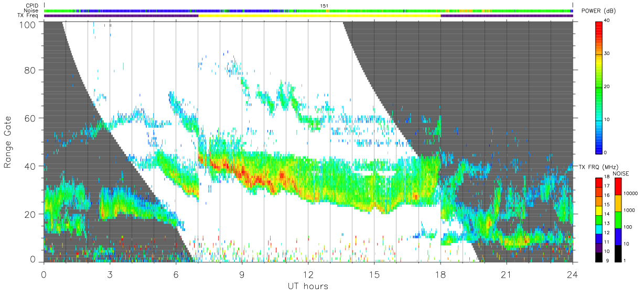Viewport: 644px width, 297px height.
Task: Click the 100 label on the NOISE legend
Action: click(629, 227)
